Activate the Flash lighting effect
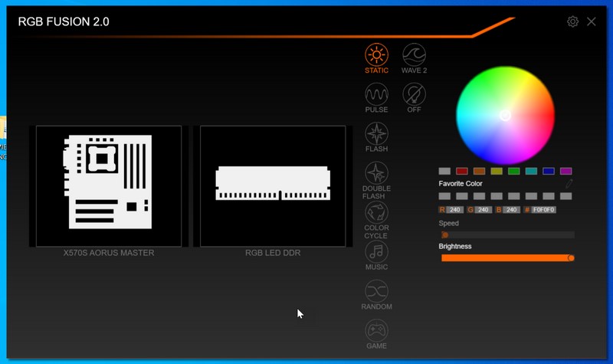613x364 pixels. pos(376,137)
